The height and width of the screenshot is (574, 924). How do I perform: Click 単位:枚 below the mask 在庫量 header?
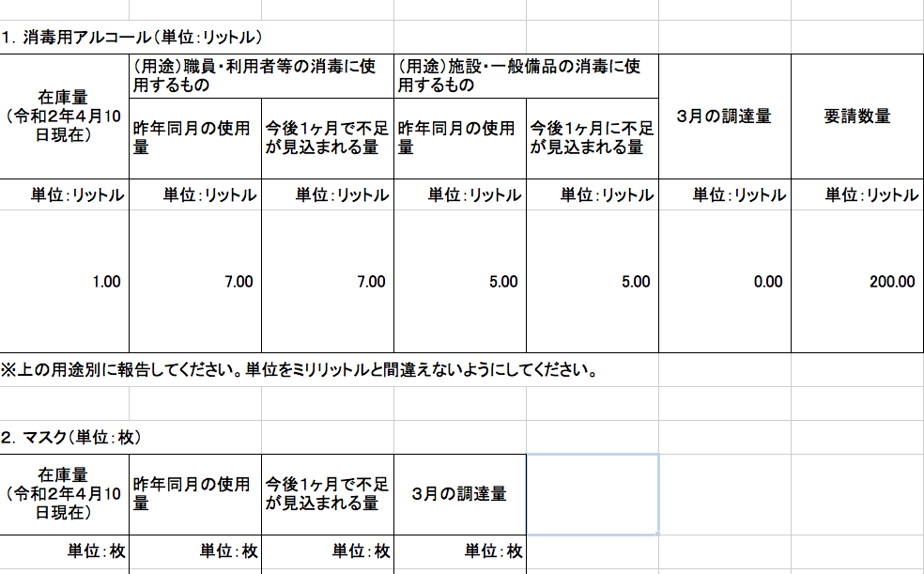coord(64,551)
